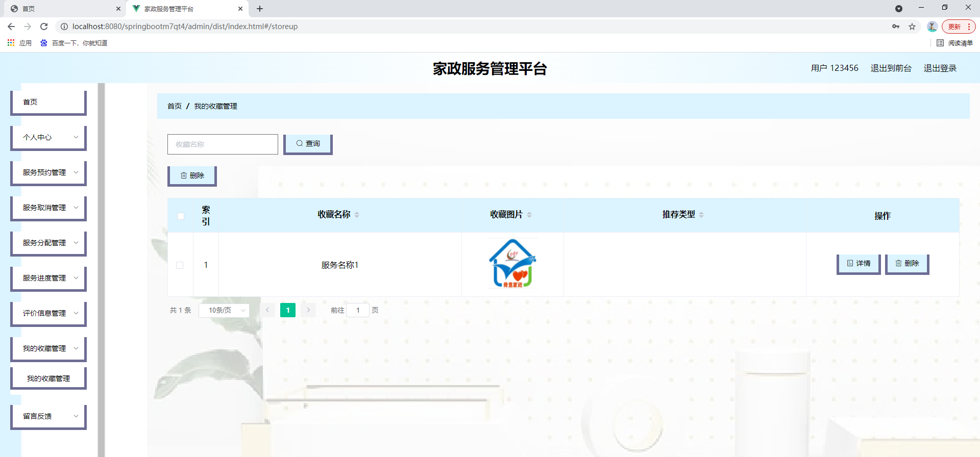The image size is (980, 457).
Task: Expand 个人中心 sidebar menu
Action: [x=48, y=138]
